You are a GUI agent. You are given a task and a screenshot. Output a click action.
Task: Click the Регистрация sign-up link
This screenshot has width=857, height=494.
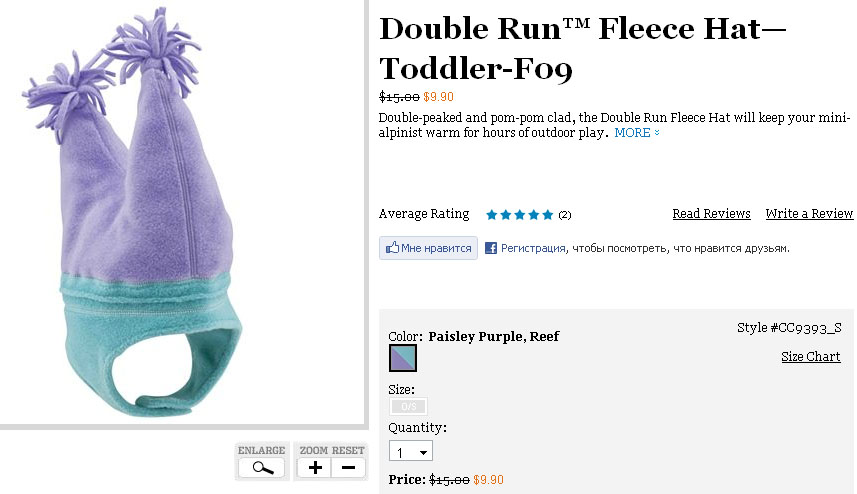(x=533, y=248)
